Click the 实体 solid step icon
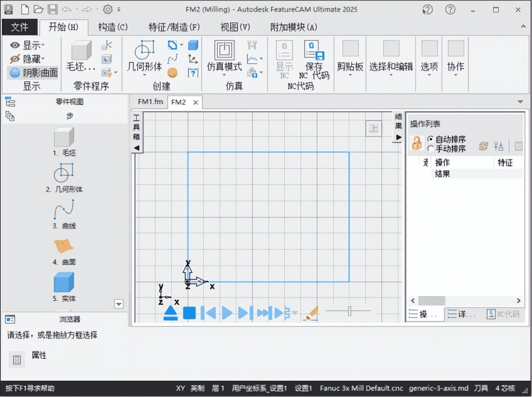Image resolution: width=532 pixels, height=397 pixels. coord(64,282)
